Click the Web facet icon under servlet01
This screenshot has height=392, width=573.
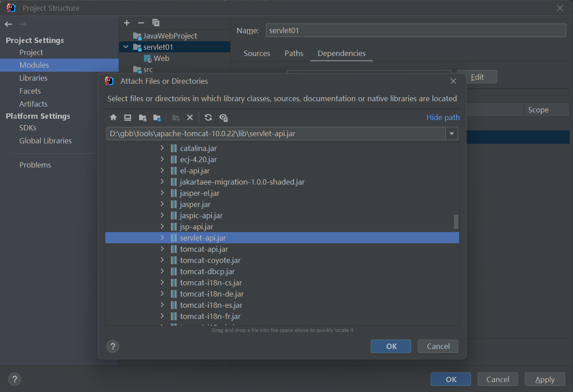coord(147,58)
